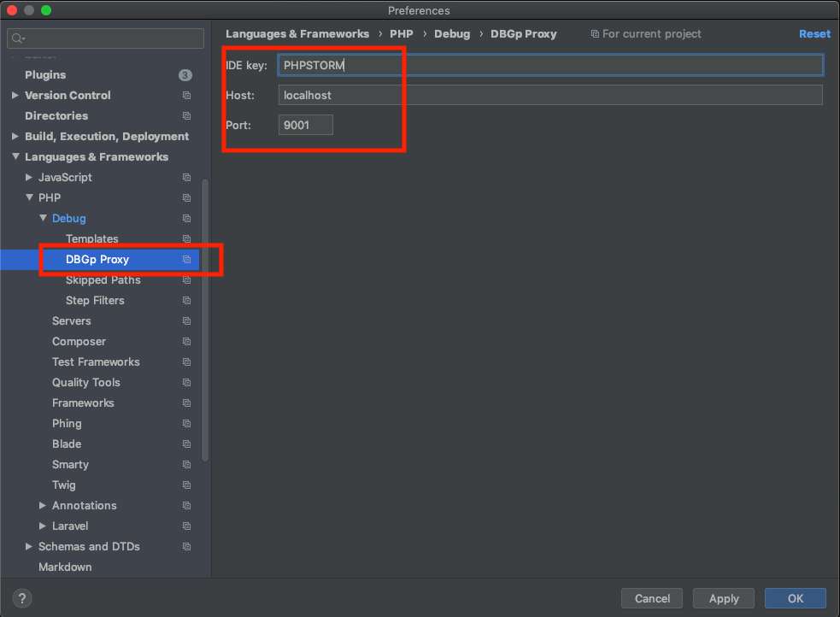Click PHP in the breadcrumb path

tap(401, 33)
